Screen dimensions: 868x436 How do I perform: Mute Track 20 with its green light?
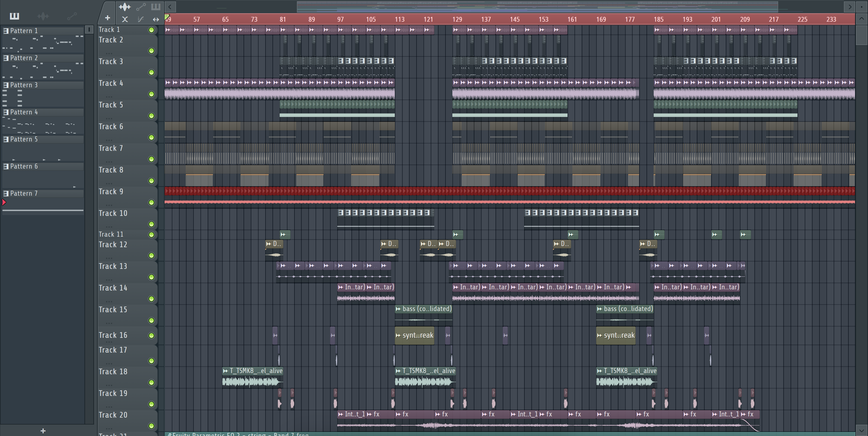click(152, 426)
